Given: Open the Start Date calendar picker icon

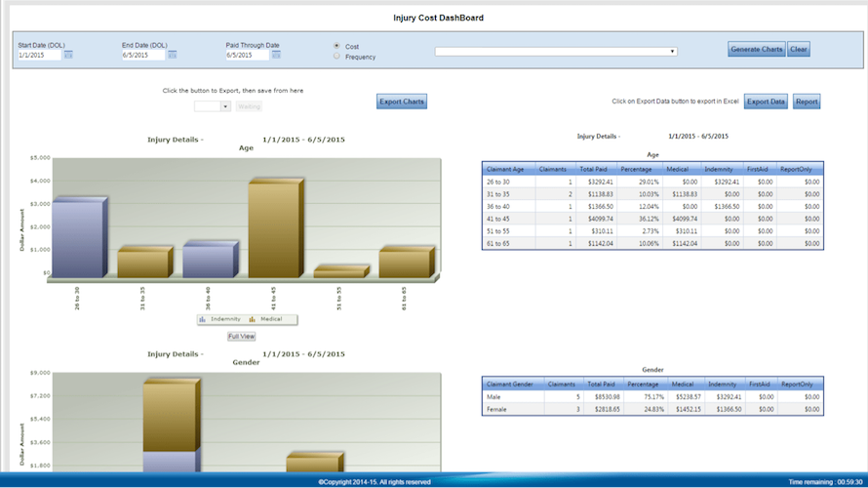Looking at the screenshot, I should tap(68, 55).
